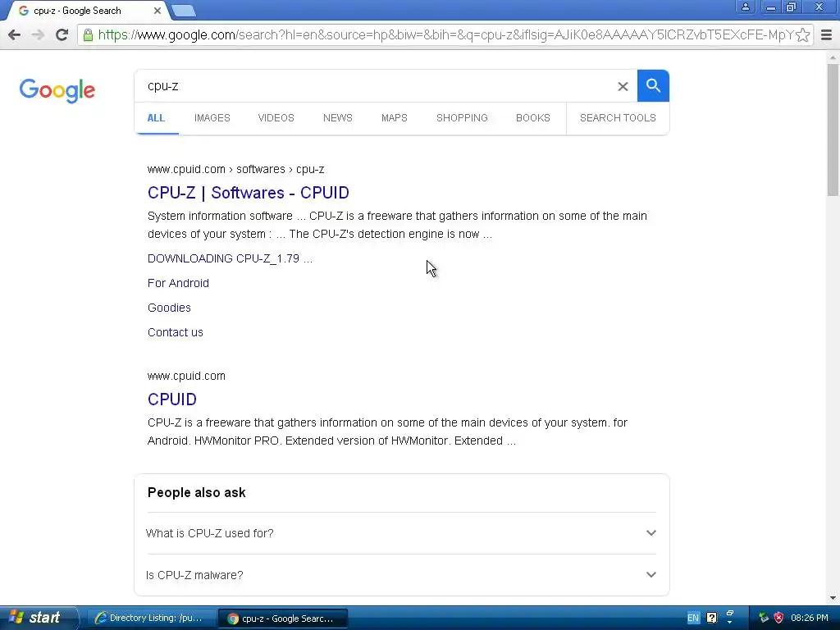Click the red shield security tray icon

[778, 618]
